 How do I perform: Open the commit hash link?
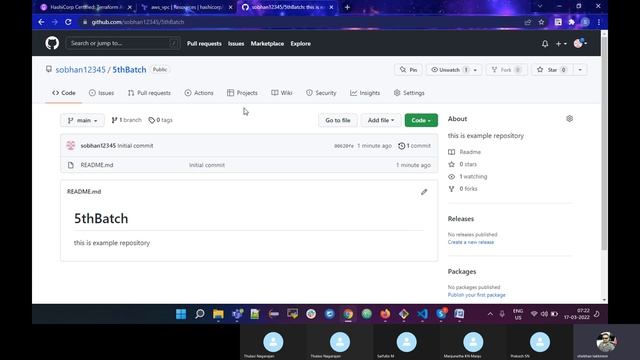[344, 146]
